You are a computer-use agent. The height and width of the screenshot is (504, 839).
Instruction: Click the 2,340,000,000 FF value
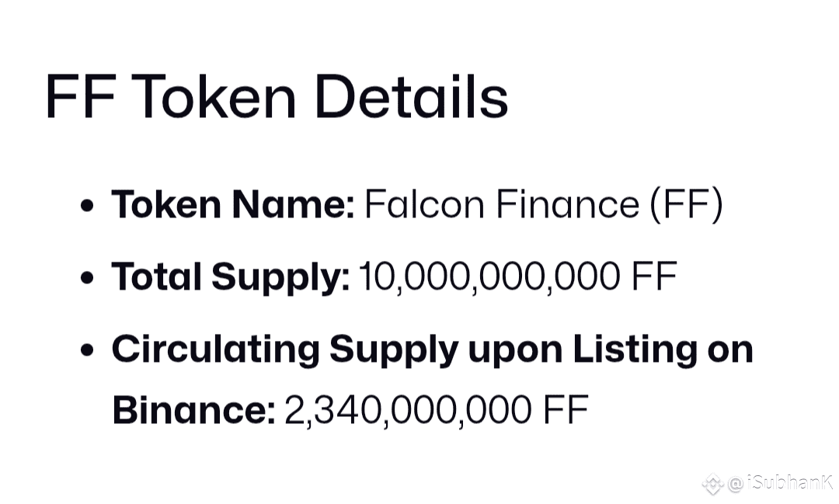437,411
